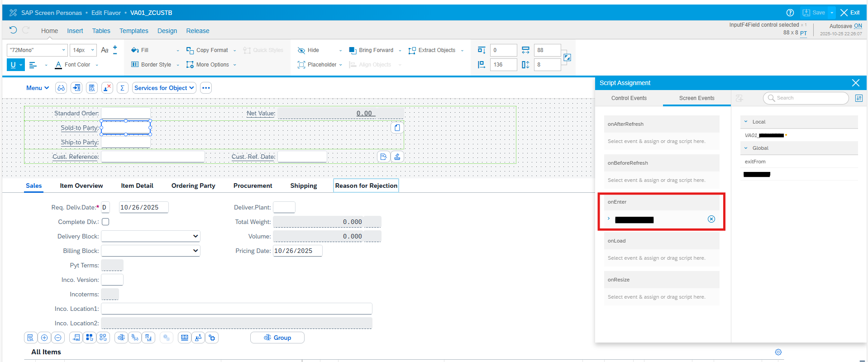This screenshot has width=868, height=362.
Task: Click the undo arrow icon
Action: (13, 30)
